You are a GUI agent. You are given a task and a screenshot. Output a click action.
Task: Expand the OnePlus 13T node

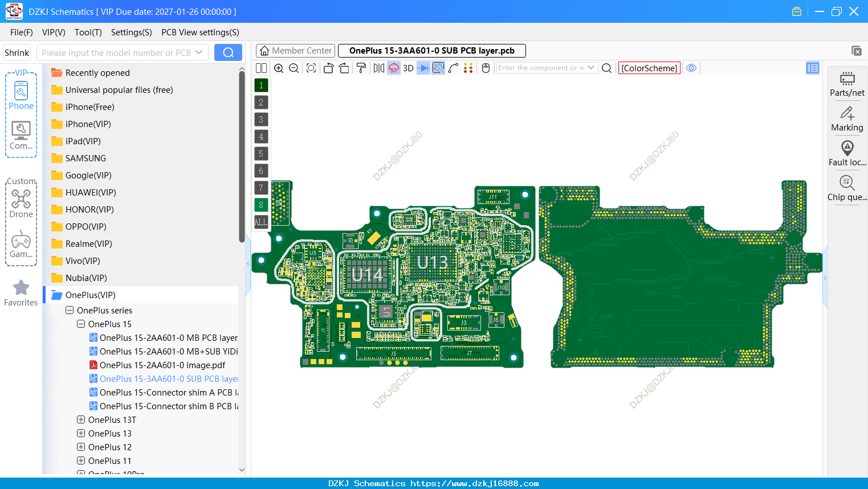point(81,420)
